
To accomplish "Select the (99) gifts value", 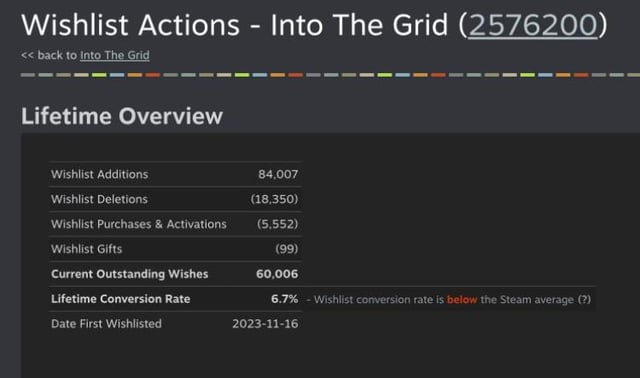I will [x=287, y=249].
